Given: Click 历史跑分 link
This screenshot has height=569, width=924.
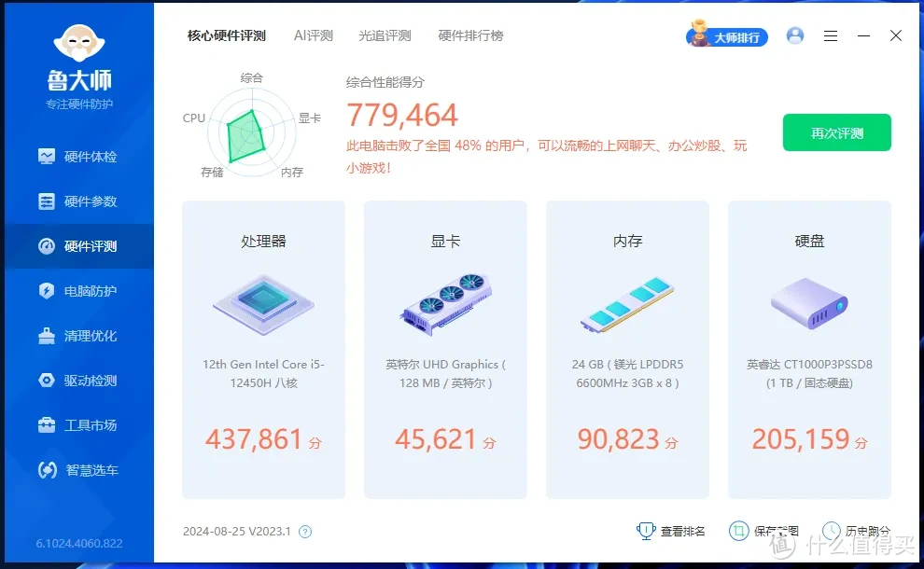Looking at the screenshot, I should click(867, 532).
